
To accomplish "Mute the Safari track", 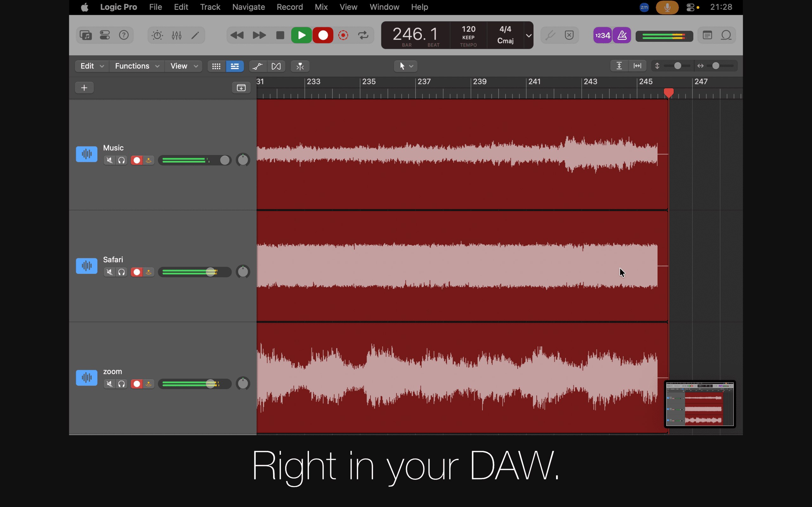I will point(109,272).
